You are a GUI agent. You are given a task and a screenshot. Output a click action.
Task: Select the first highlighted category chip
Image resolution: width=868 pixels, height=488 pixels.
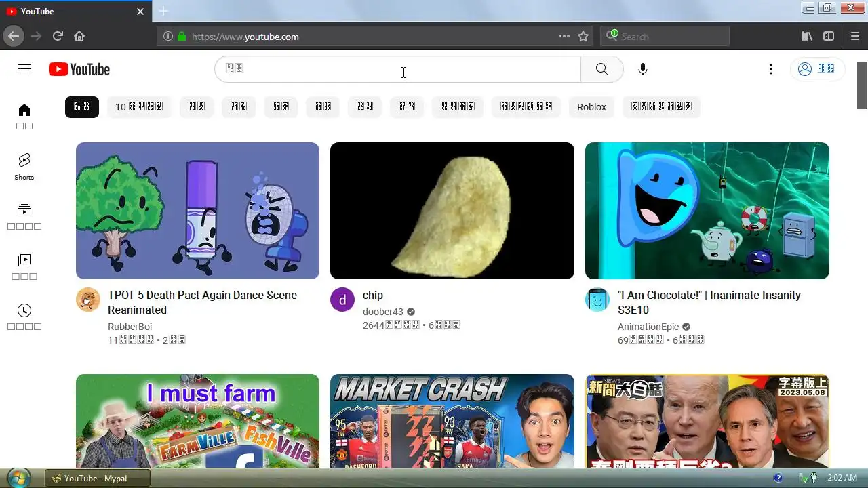coord(82,107)
